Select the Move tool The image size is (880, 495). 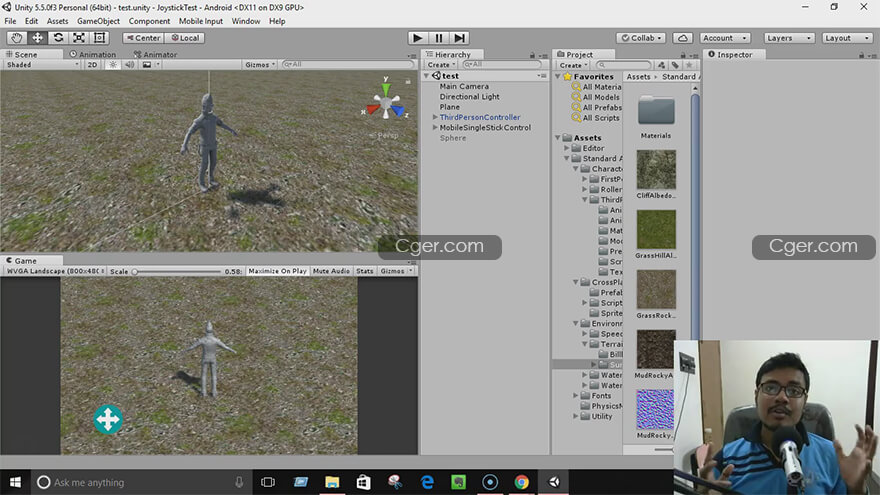pos(37,38)
